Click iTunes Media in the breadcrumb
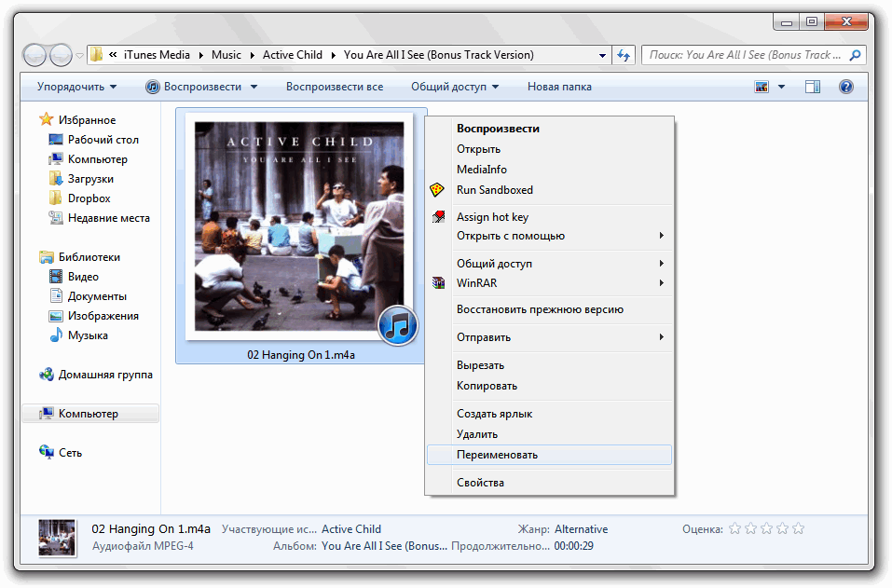The image size is (892, 588). click(157, 55)
